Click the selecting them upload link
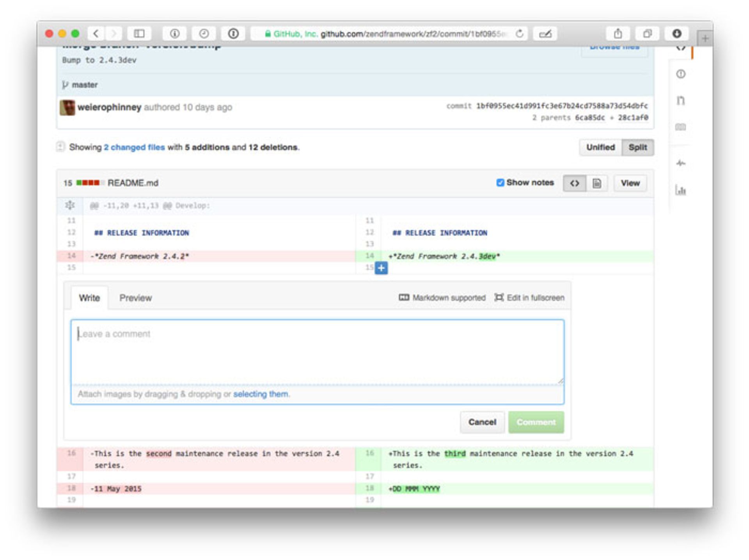Screen dimensions: 749x560 click(261, 394)
